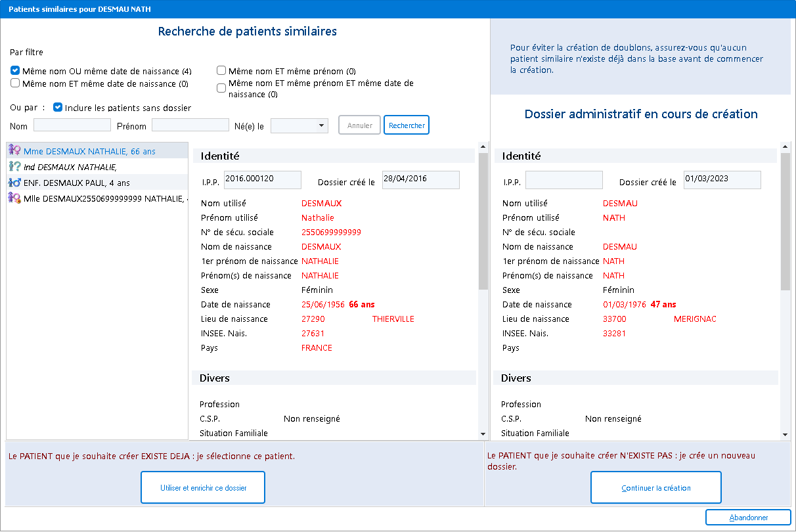Click the male child icon for DESMAUX PAUL
This screenshot has height=532, width=796.
click(14, 183)
